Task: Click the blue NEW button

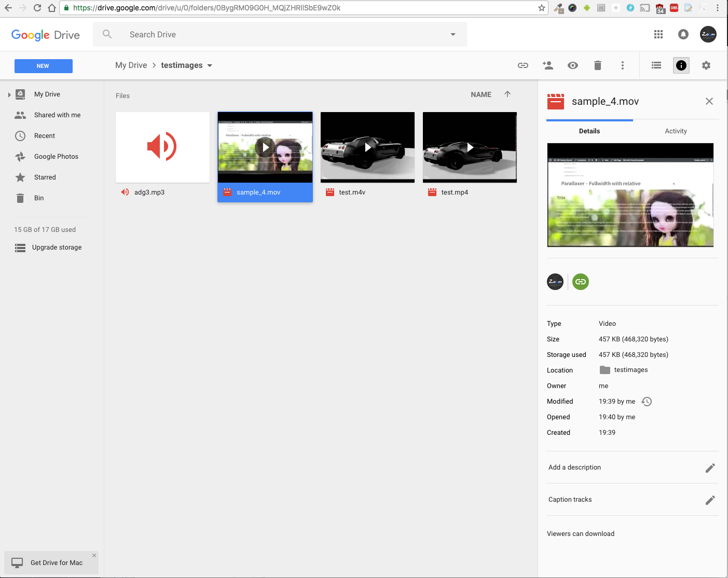Action: tap(44, 66)
